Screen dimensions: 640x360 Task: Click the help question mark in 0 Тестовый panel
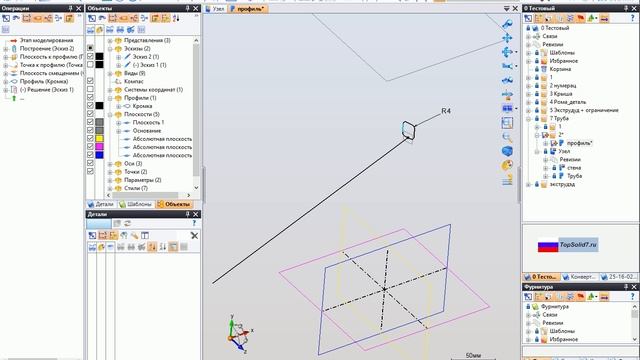[632, 18]
